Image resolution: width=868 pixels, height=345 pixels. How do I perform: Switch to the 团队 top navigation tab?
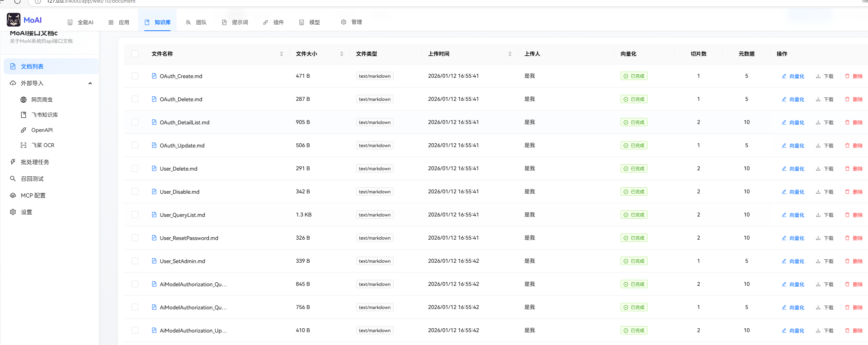[x=196, y=22]
